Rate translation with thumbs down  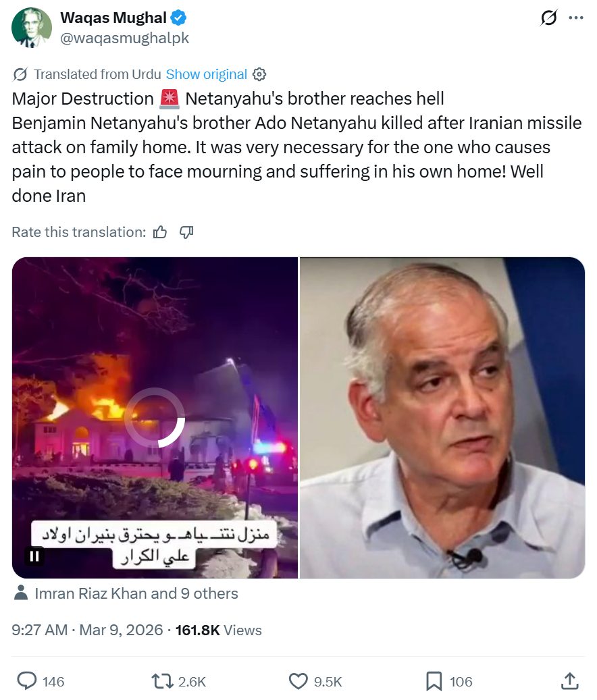pyautogui.click(x=186, y=232)
